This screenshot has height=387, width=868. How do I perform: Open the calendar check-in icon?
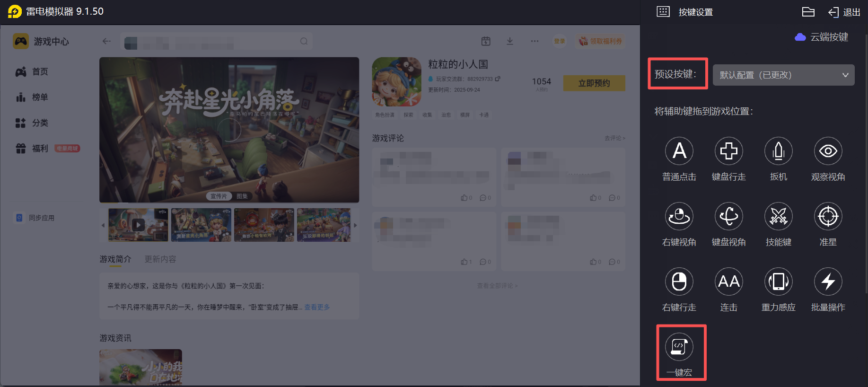click(x=486, y=41)
